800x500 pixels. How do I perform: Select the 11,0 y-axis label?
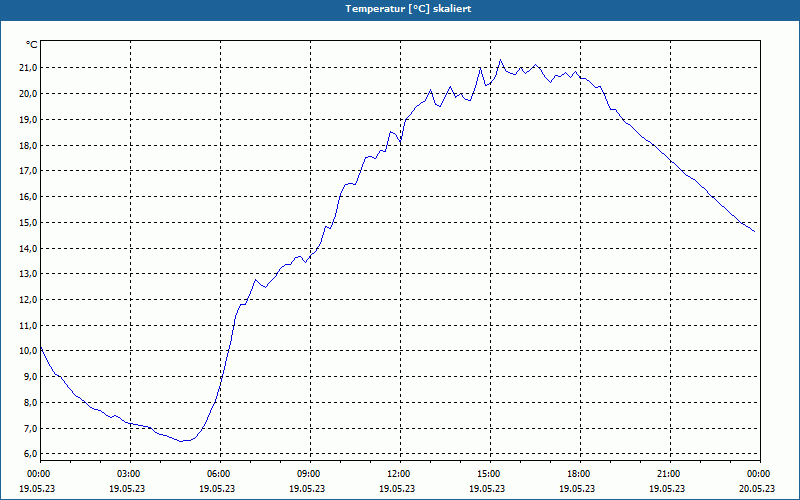coord(28,326)
